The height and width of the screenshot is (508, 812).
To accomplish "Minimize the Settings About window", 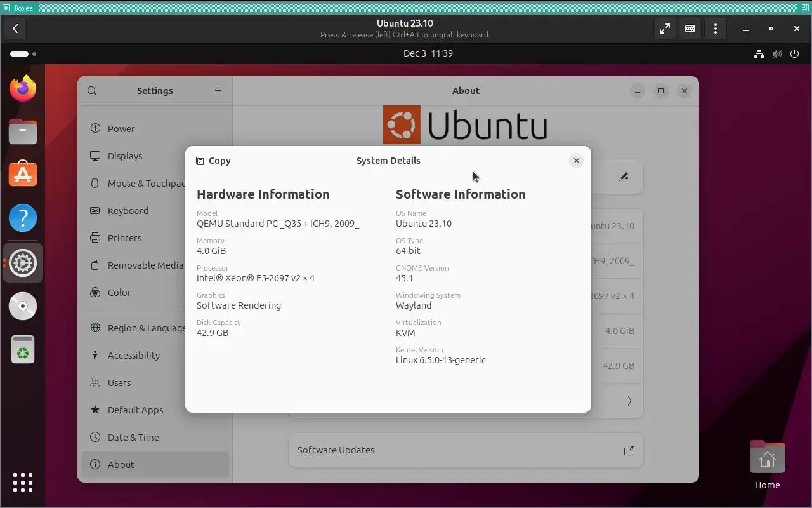I will coord(638,91).
